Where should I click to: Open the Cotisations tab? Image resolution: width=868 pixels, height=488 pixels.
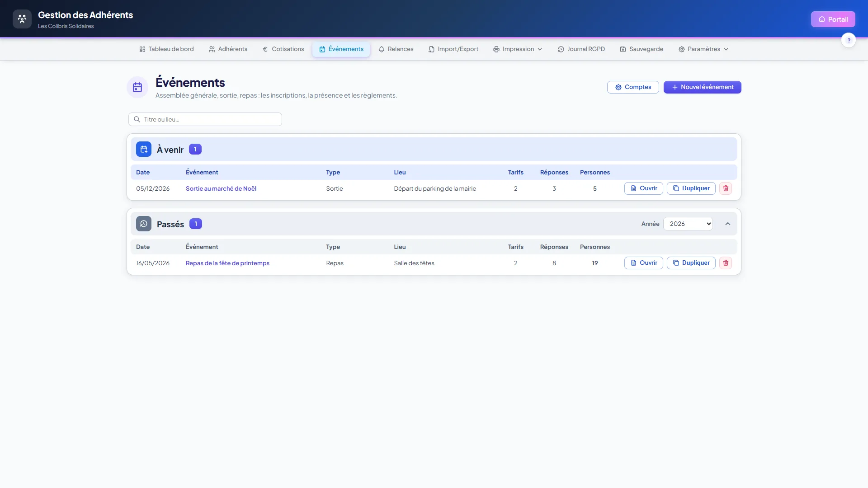[283, 49]
